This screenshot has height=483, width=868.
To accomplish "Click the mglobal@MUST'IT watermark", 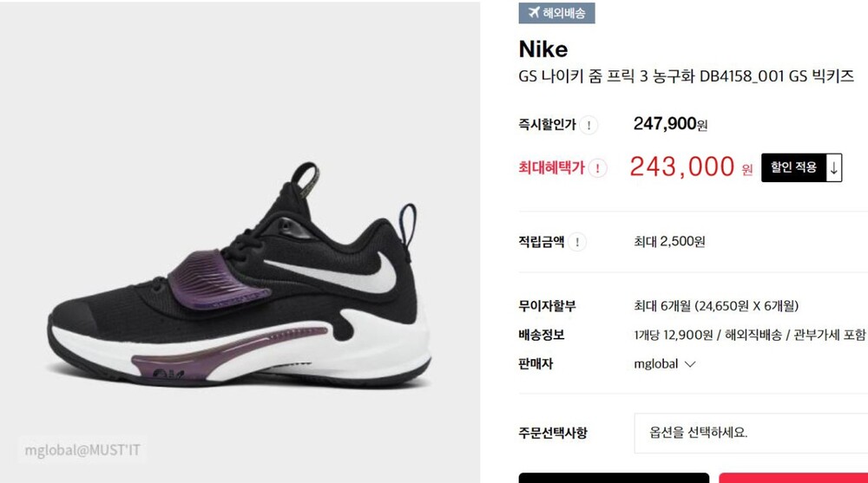I will tap(82, 450).
